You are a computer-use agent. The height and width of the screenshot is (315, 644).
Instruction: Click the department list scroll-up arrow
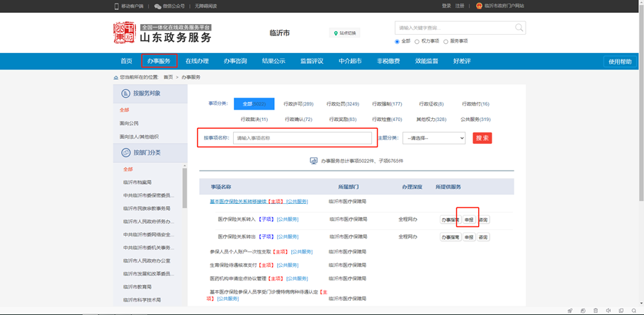point(185,165)
